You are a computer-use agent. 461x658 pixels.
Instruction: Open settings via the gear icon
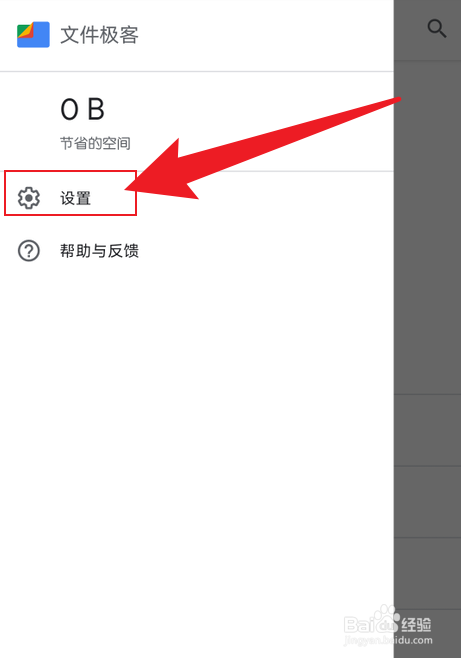coord(29,198)
